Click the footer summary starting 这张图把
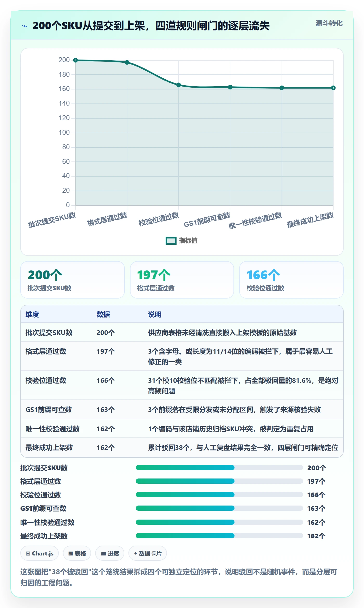This screenshot has height=608, width=364. 179,577
